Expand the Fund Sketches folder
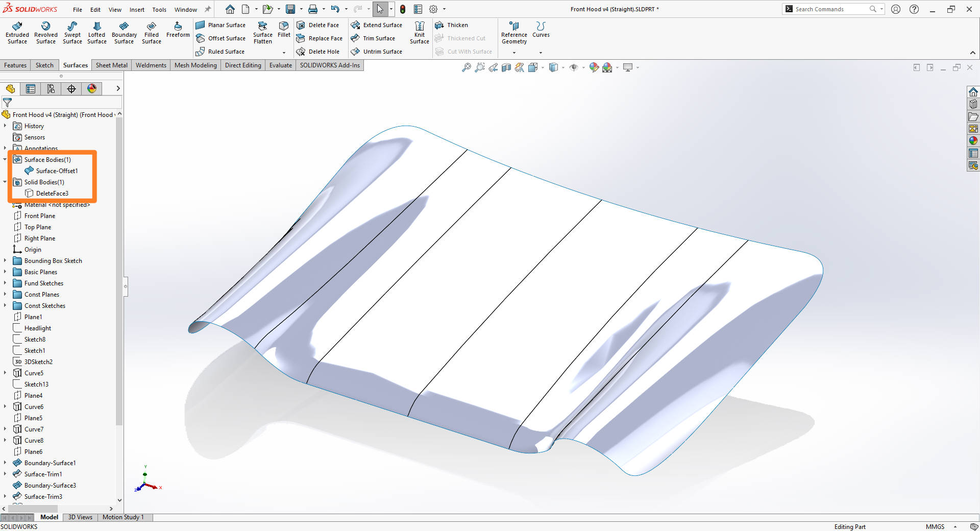This screenshot has height=531, width=980. (x=5, y=283)
